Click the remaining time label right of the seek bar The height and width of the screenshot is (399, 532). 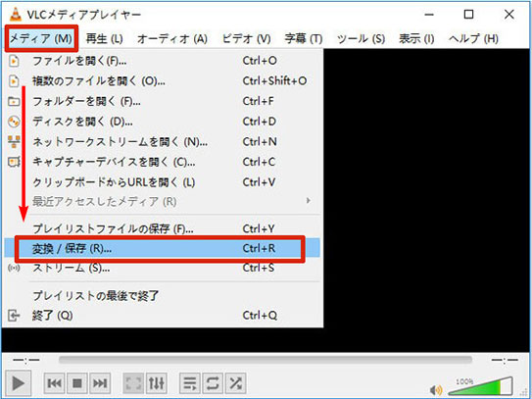tap(505, 360)
